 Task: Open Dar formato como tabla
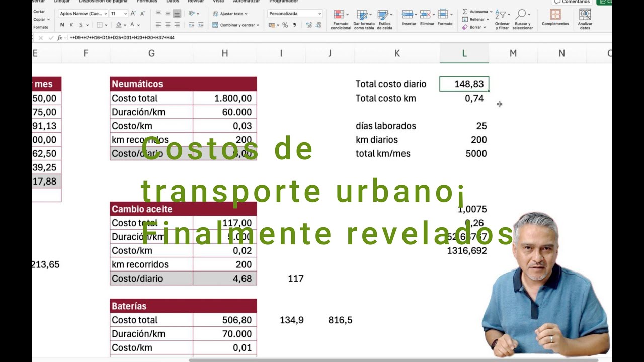[364, 19]
